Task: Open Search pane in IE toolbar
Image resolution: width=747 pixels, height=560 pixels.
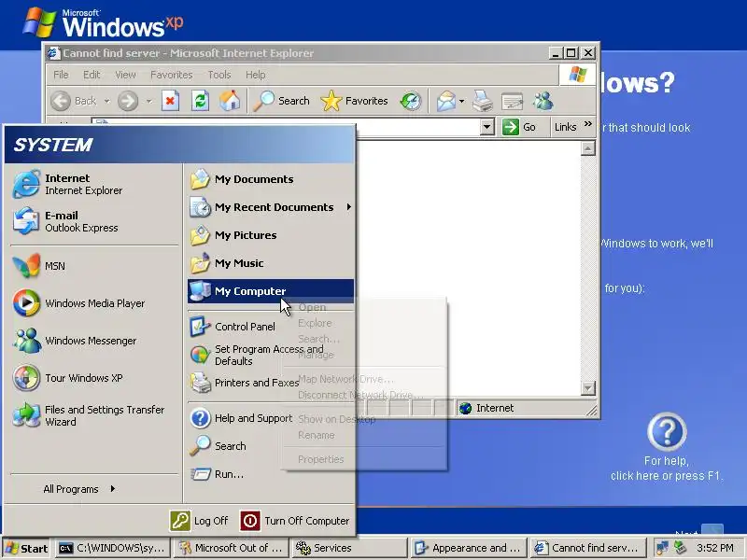Action: pos(281,101)
